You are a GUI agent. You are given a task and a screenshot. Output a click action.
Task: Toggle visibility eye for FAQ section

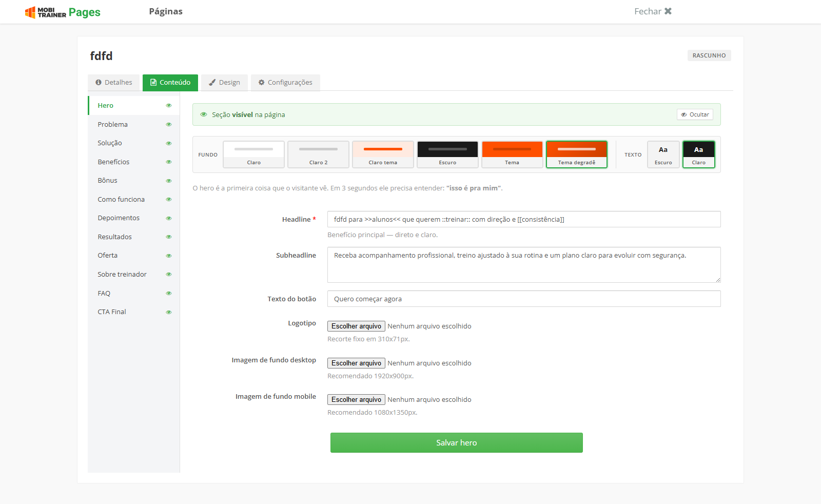coord(169,294)
